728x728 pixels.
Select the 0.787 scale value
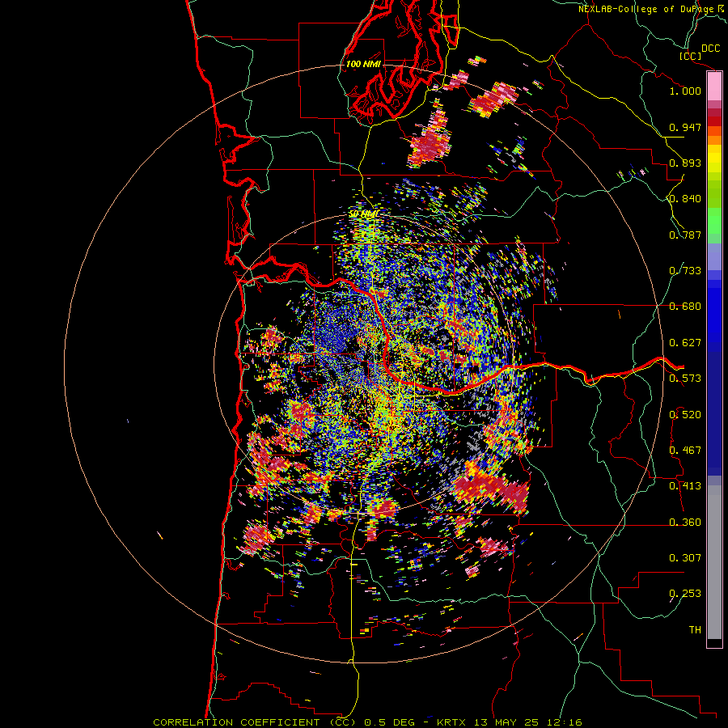685,235
